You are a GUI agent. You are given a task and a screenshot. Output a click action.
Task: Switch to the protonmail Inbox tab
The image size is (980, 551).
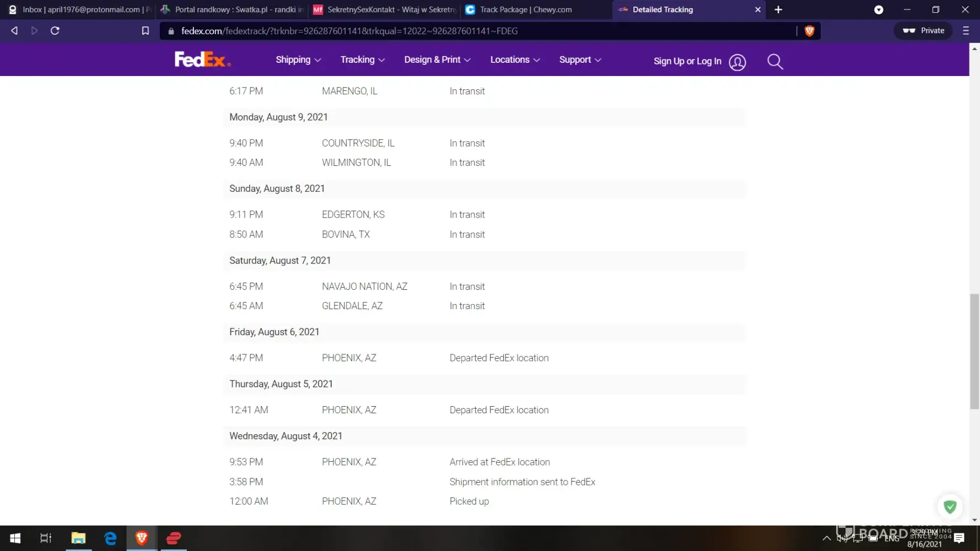point(80,9)
